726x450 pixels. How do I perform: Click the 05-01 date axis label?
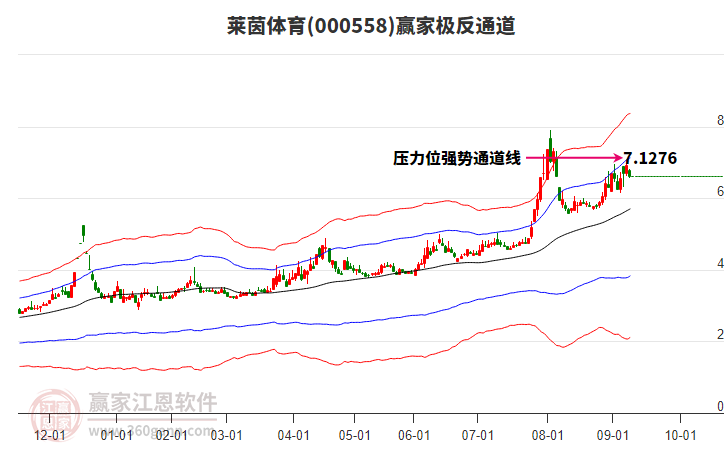(355, 435)
